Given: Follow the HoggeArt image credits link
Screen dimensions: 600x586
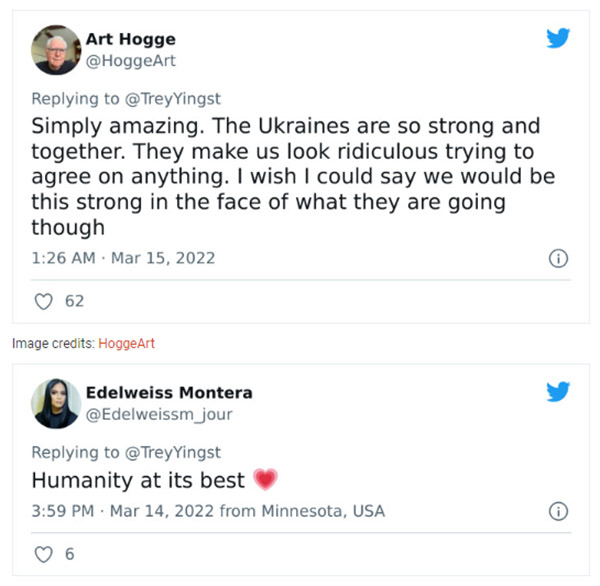Looking at the screenshot, I should tap(127, 344).
